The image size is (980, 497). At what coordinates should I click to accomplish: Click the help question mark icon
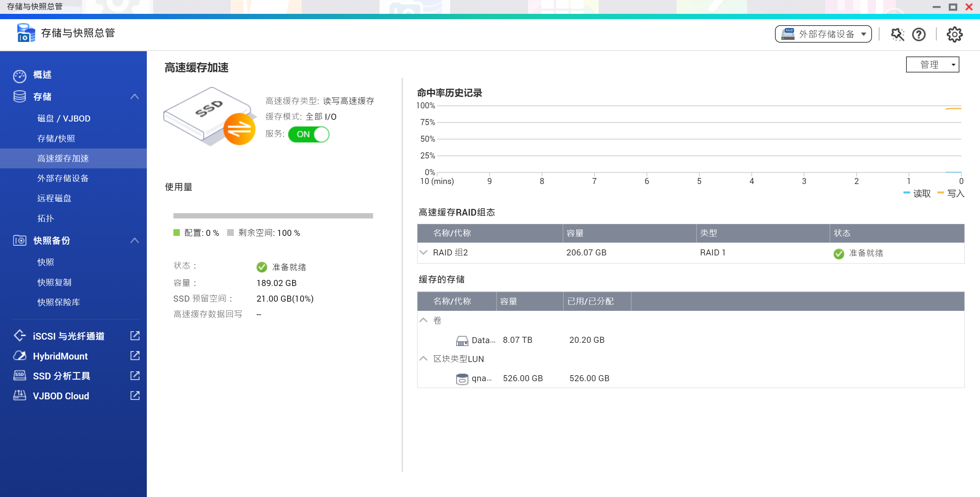point(919,34)
